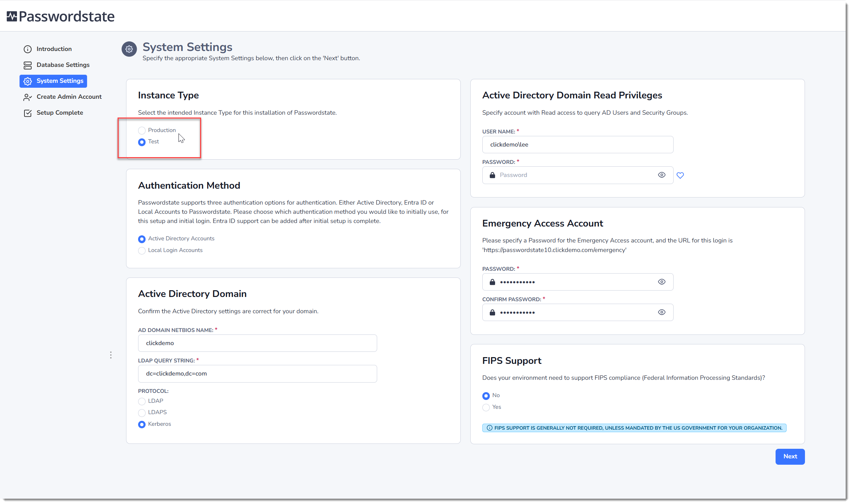Click the LDAP Query String field
Screen dimensions: 851x504
click(257, 373)
